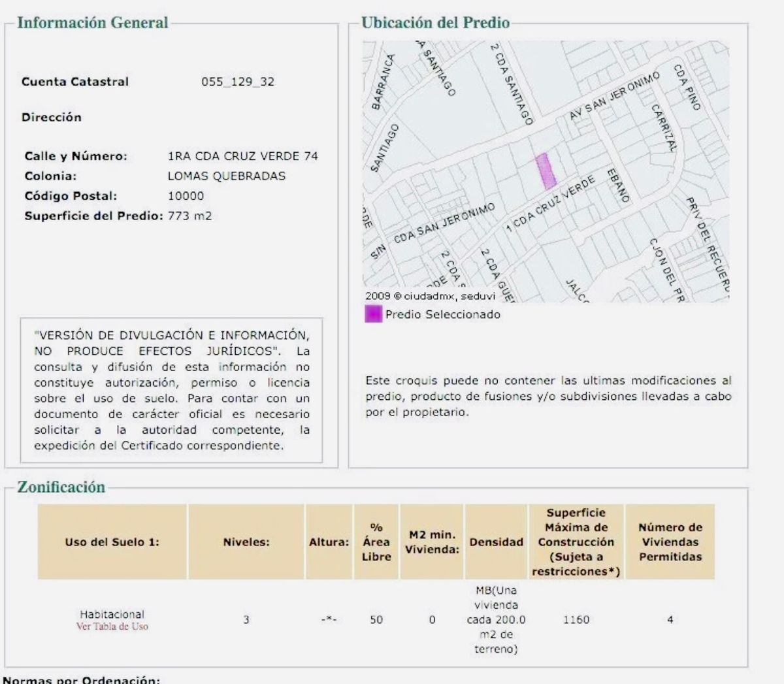784x684 pixels.
Task: Select the 773 m2 parcel surface value
Action: pos(189,216)
